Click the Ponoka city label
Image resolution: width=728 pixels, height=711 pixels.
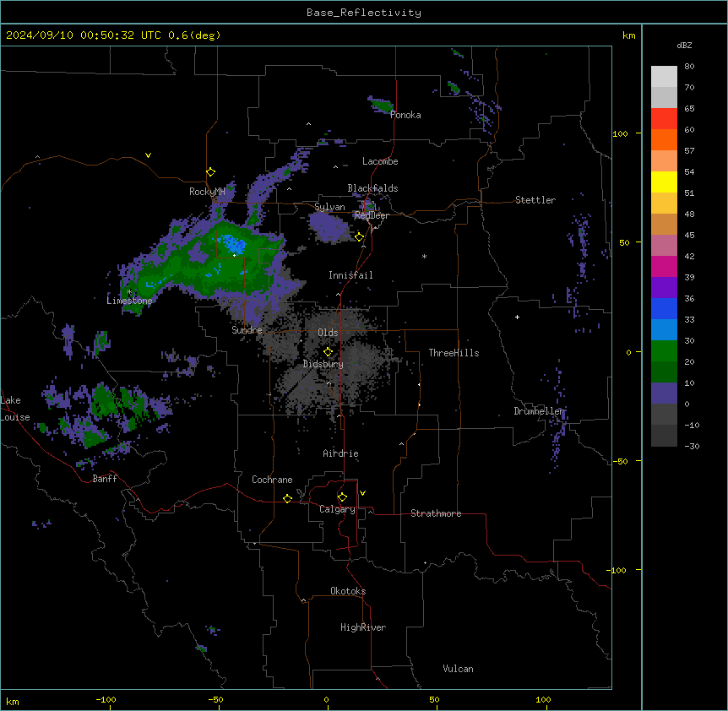click(405, 115)
